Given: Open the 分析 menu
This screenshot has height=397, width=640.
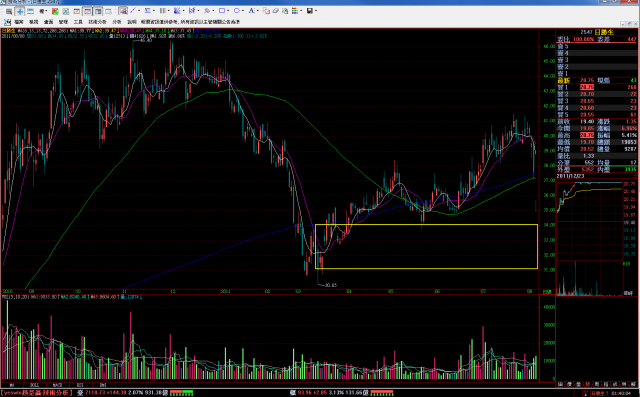Looking at the screenshot, I should (117, 22).
